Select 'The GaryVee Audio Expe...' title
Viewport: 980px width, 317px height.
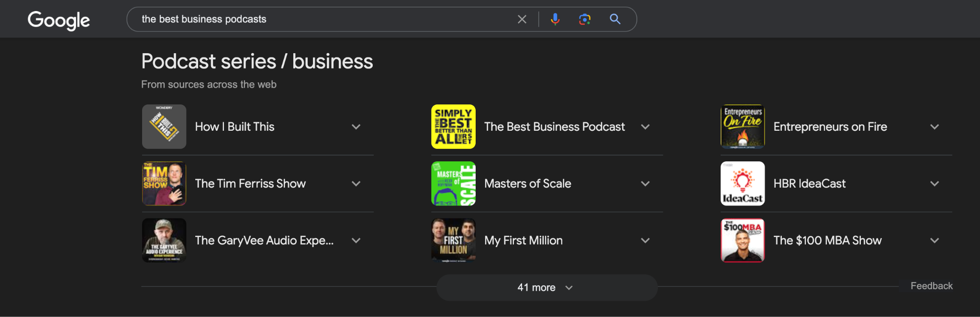click(x=264, y=240)
